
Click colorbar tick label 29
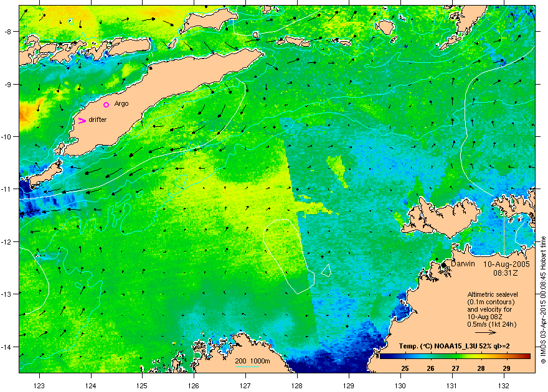click(506, 368)
